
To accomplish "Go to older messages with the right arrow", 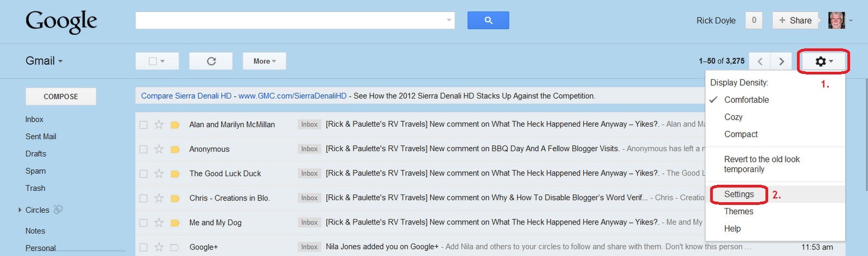I will [x=781, y=61].
